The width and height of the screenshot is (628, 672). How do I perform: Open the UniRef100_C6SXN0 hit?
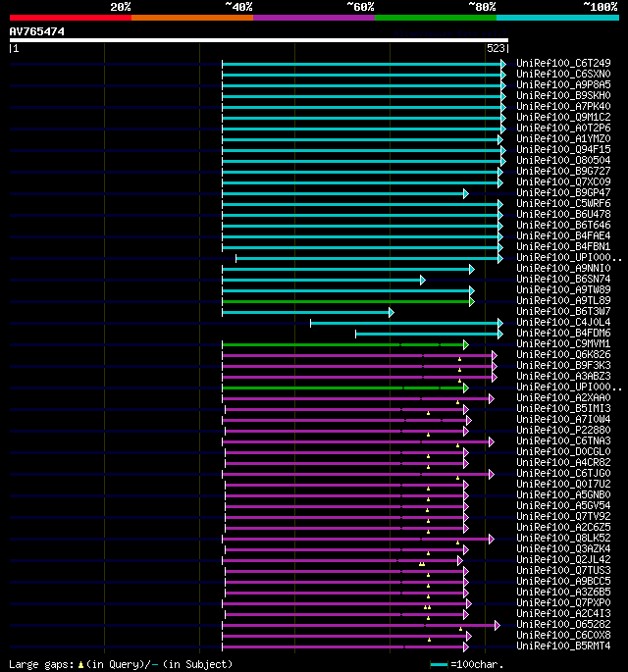tap(563, 74)
